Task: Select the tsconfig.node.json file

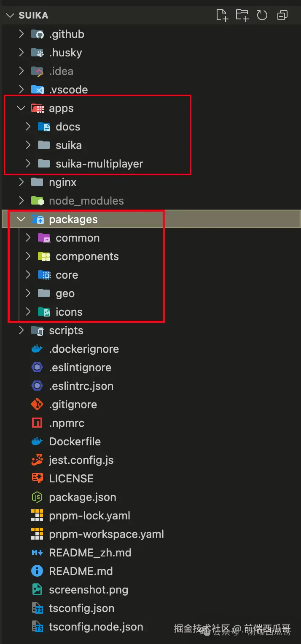Action: pos(96,627)
